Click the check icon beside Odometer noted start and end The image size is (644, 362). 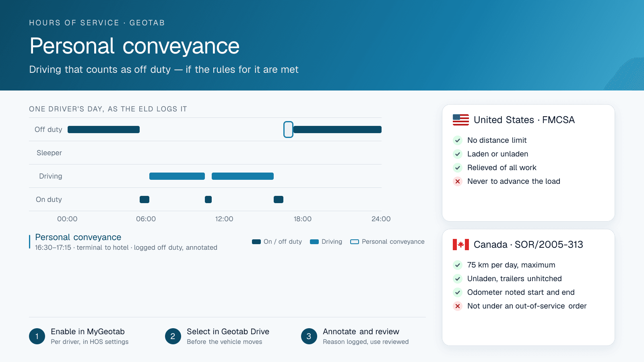pyautogui.click(x=458, y=292)
